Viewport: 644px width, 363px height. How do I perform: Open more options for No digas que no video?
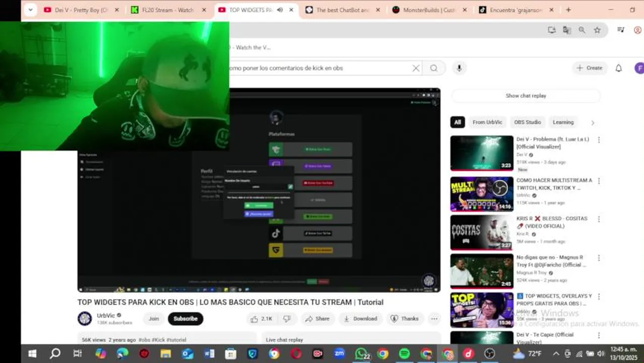(599, 258)
